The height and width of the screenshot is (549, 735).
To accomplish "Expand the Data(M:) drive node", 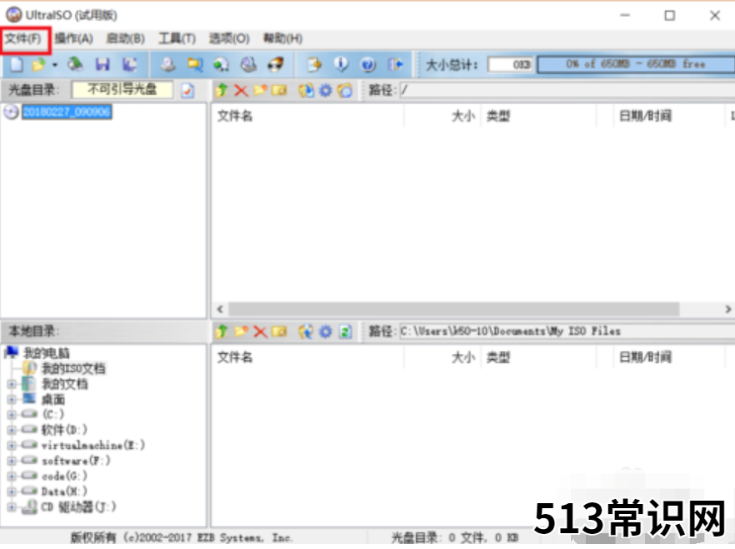I will 12,491.
